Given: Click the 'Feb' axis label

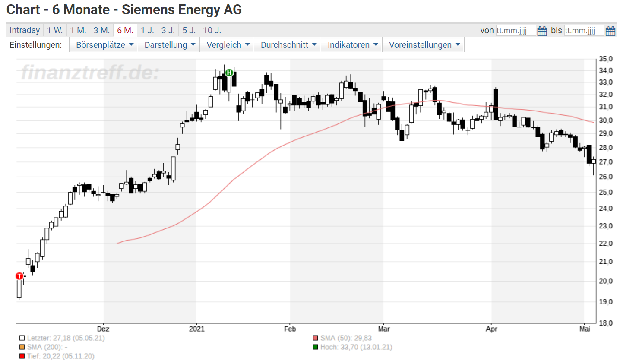Looking at the screenshot, I should (290, 329).
